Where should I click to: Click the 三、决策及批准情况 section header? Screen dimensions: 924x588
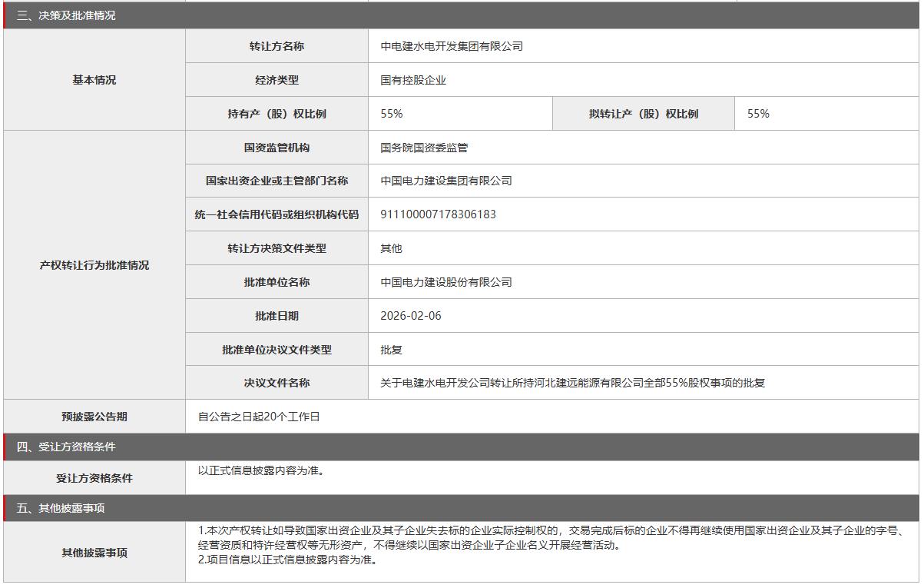pyautogui.click(x=66, y=15)
